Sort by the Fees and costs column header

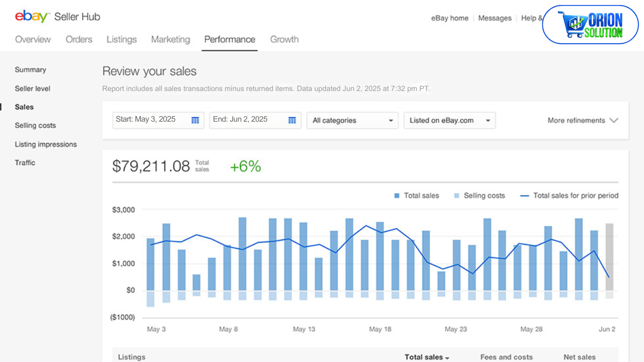507,357
